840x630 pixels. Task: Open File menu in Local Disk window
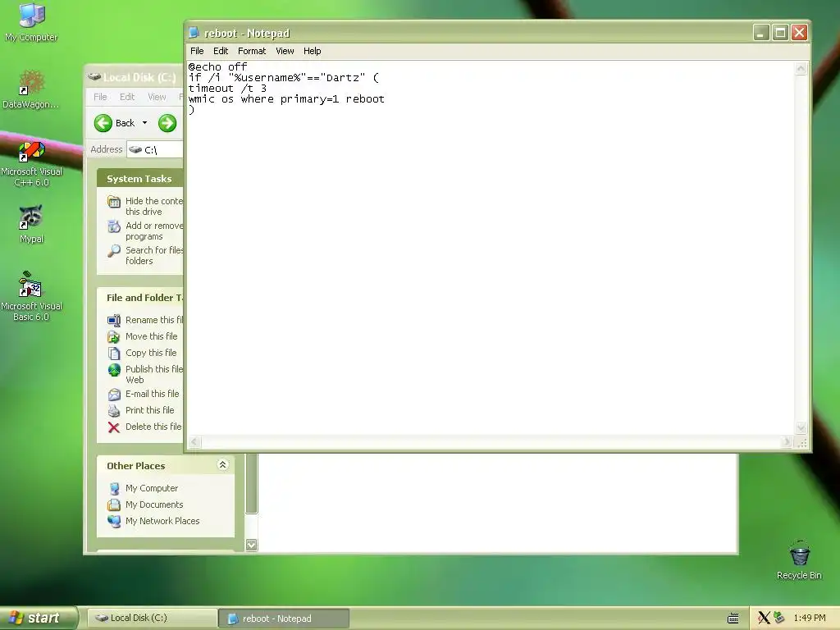coord(100,97)
